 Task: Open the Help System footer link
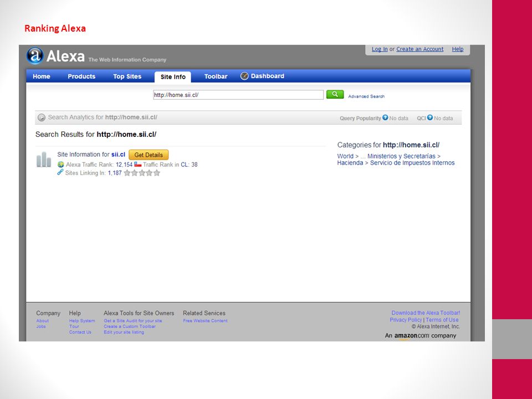(82, 321)
